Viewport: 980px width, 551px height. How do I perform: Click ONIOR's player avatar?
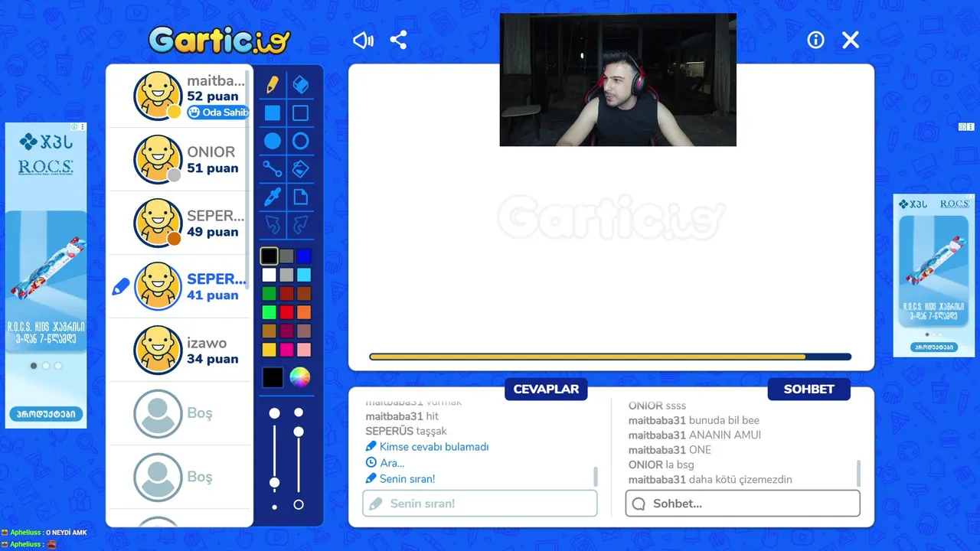pyautogui.click(x=158, y=159)
